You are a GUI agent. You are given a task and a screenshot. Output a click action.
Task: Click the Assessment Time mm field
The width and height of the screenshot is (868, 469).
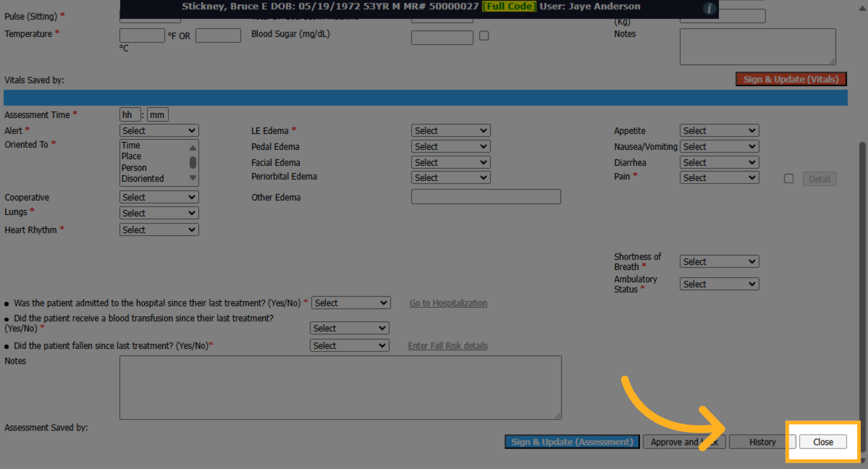coord(158,115)
